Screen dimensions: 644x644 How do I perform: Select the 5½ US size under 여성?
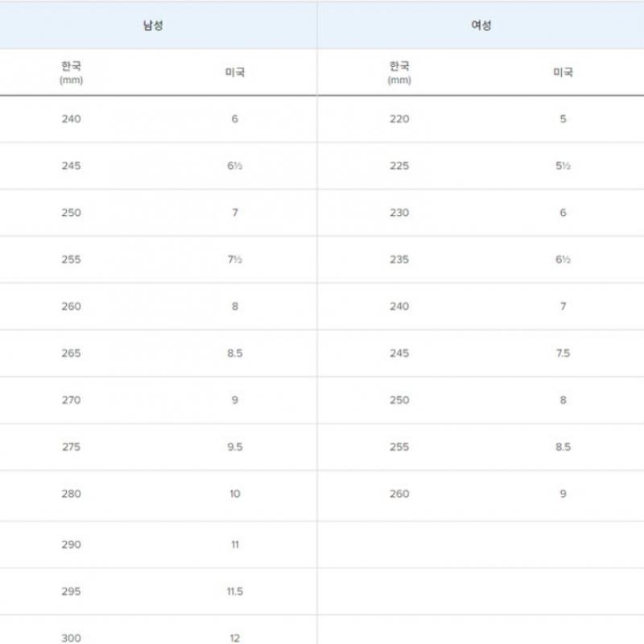563,166
